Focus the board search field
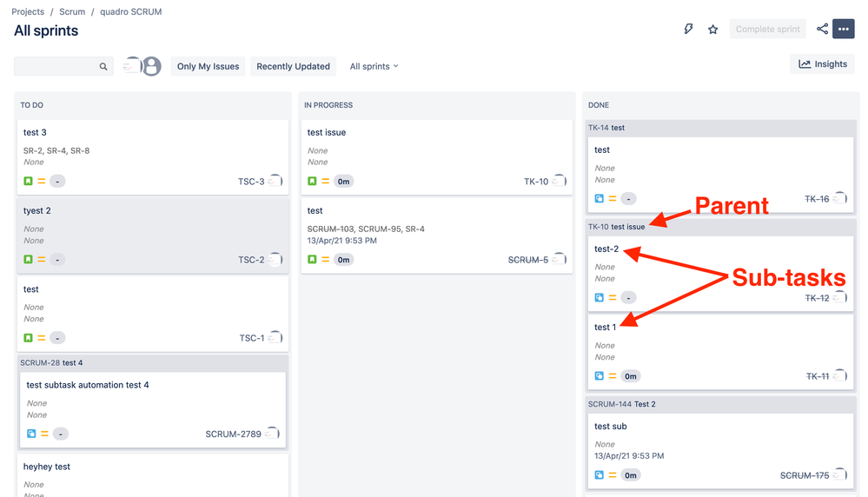This screenshot has height=497, width=868. pyautogui.click(x=63, y=66)
